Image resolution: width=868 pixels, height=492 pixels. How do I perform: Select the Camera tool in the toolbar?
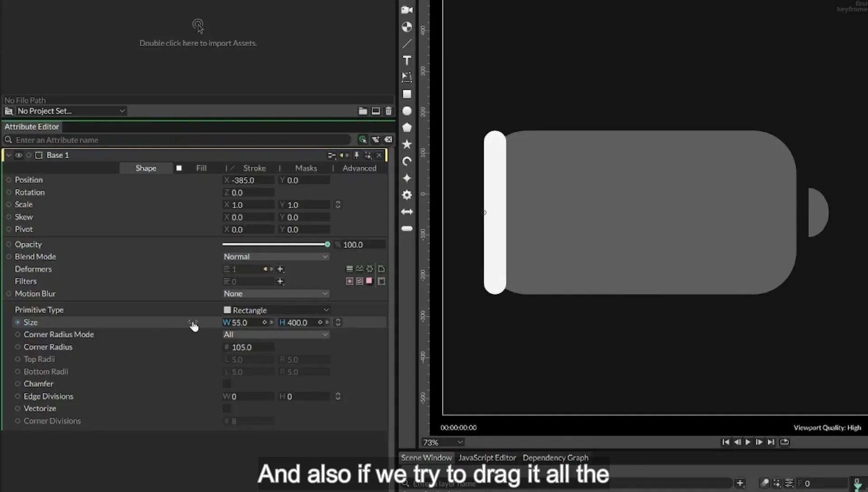coord(407,10)
